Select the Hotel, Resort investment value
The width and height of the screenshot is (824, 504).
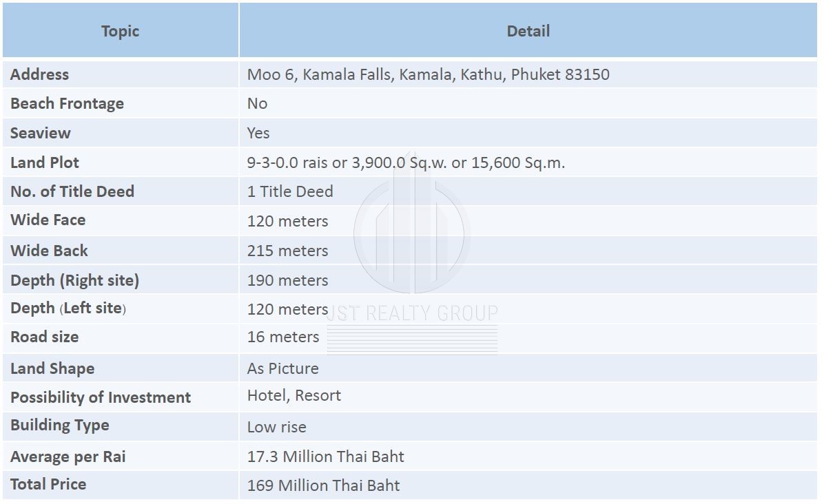click(294, 395)
